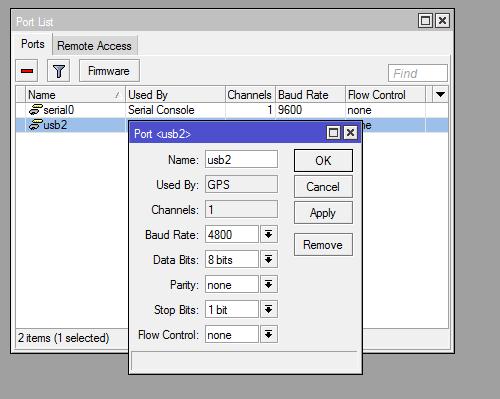Click the red minus remove icon

point(27,71)
